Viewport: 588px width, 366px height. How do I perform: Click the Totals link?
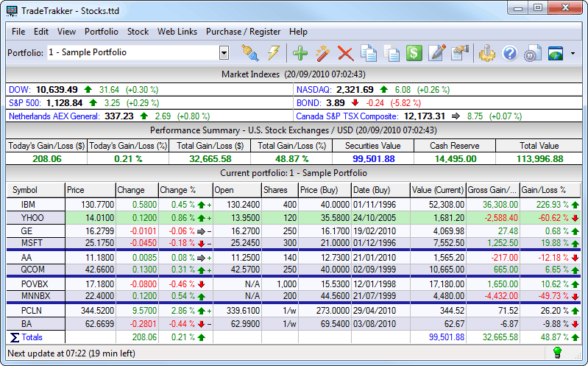tap(32, 337)
